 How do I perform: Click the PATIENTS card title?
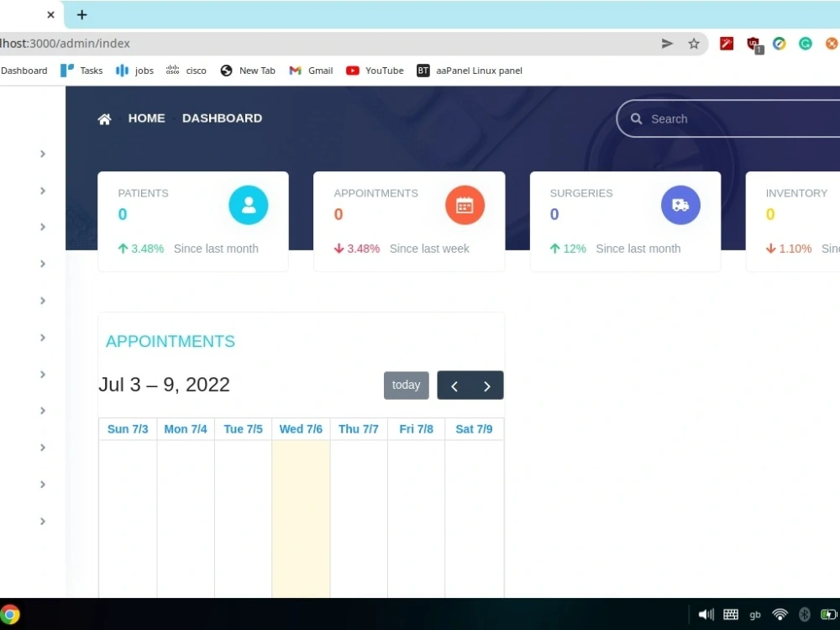[143, 193]
